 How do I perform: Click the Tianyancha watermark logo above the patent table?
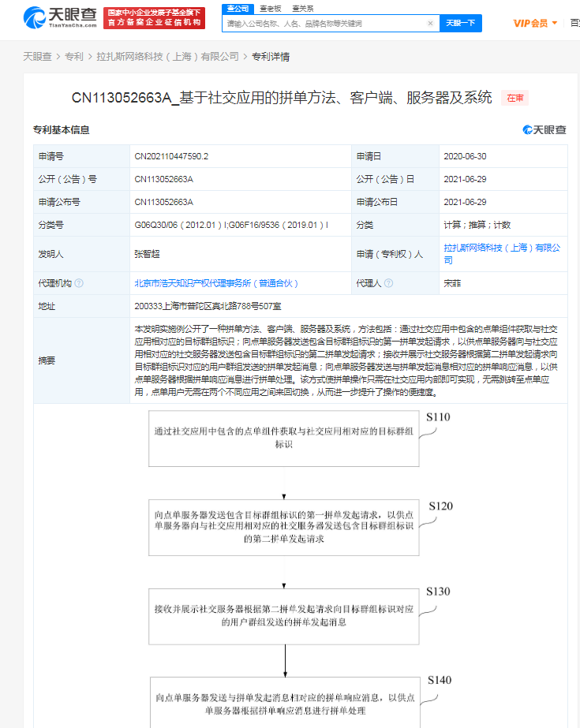(x=544, y=130)
